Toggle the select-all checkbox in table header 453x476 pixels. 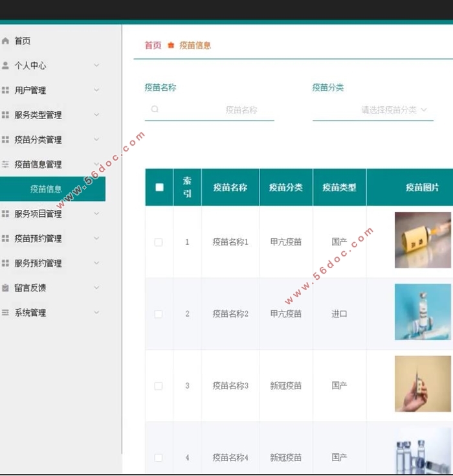[159, 188]
